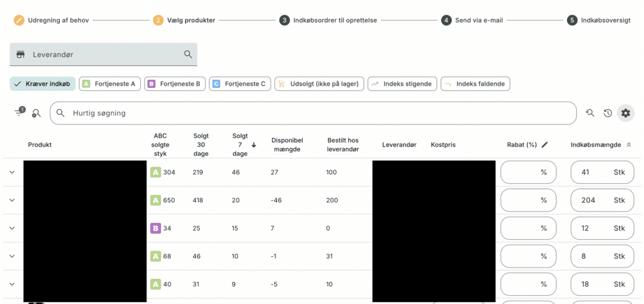
Task: Click the settings gear icon
Action: 625,113
